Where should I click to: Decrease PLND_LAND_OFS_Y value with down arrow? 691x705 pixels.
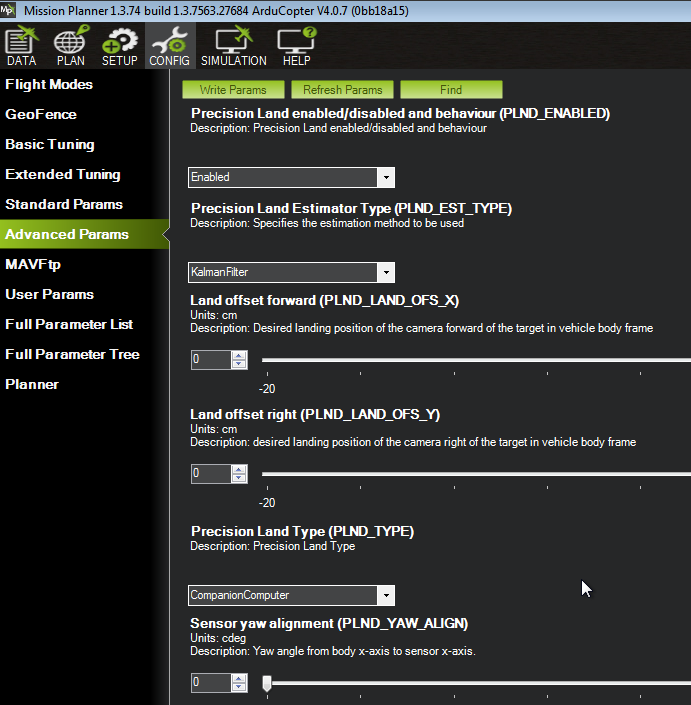(239, 478)
